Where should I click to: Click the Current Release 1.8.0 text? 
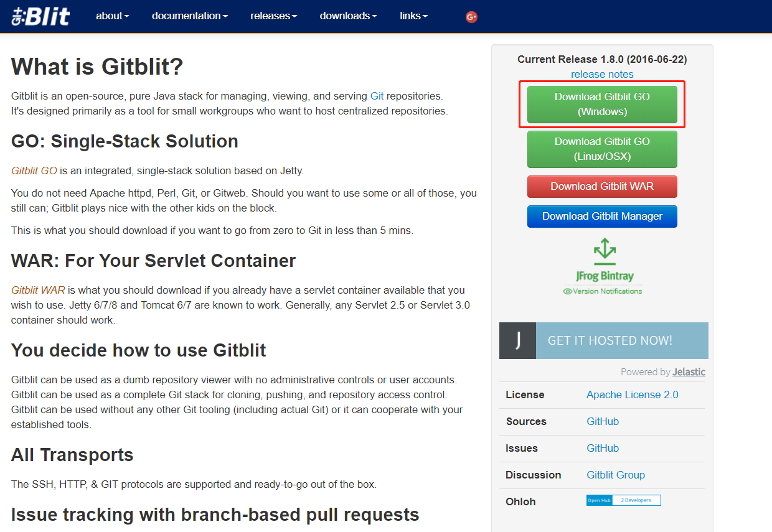click(602, 60)
